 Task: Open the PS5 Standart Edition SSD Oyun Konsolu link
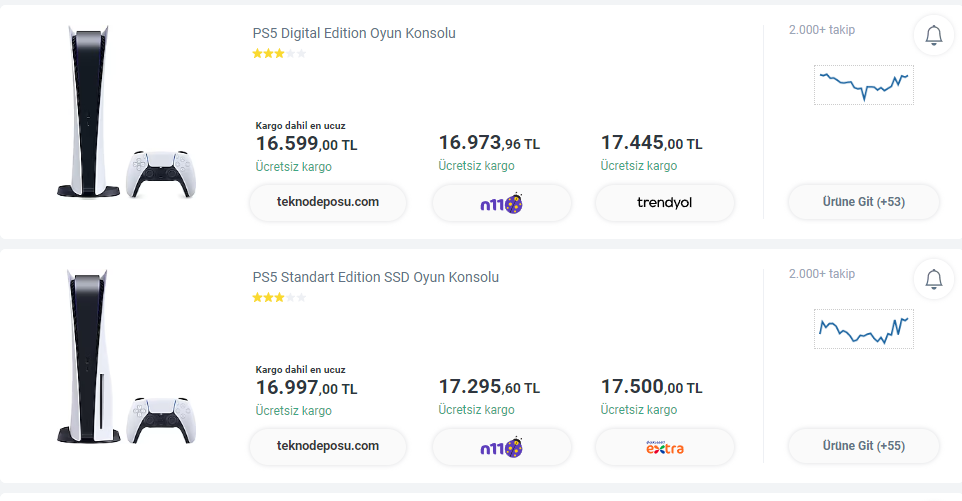tap(375, 277)
